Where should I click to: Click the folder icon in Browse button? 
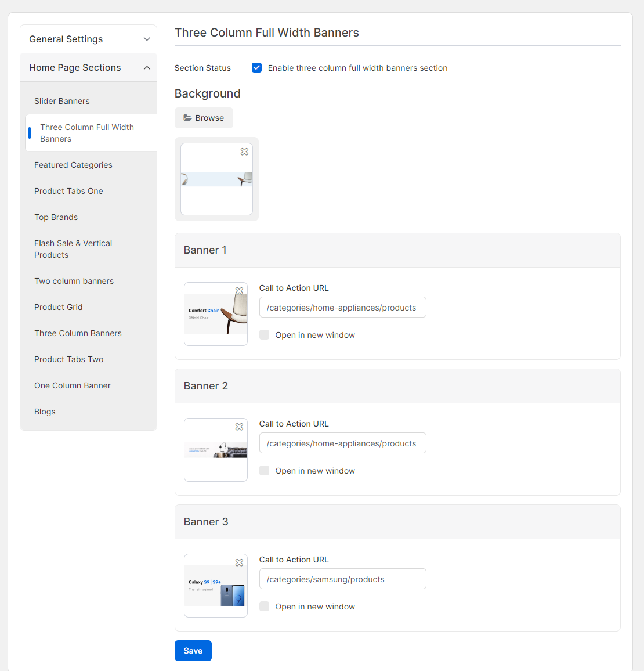point(188,118)
